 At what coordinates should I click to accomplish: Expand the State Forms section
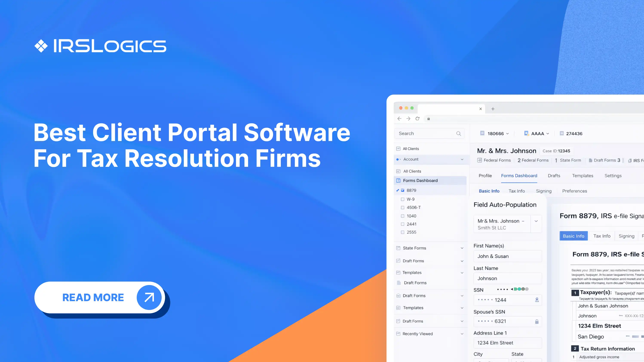point(462,248)
